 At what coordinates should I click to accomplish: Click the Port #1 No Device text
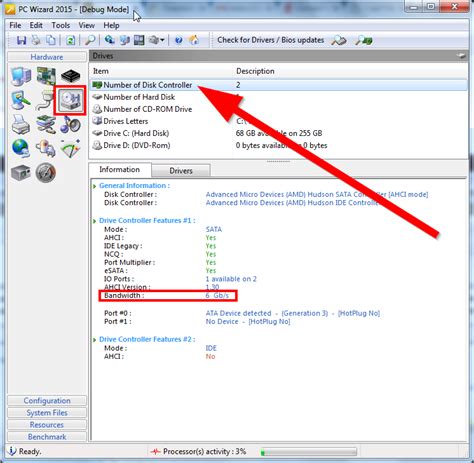click(248, 322)
